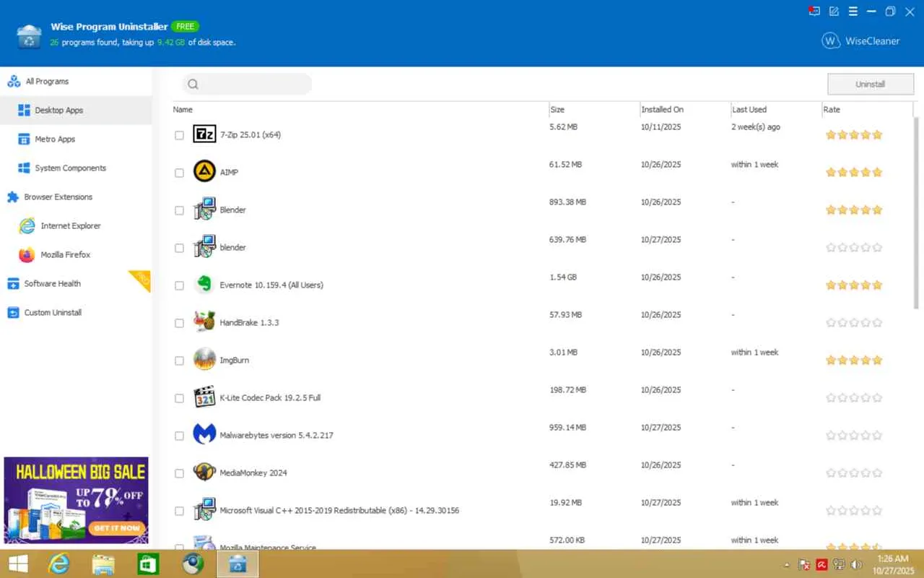Click the Malwarebytes program icon
This screenshot has width=924, height=578.
[205, 434]
